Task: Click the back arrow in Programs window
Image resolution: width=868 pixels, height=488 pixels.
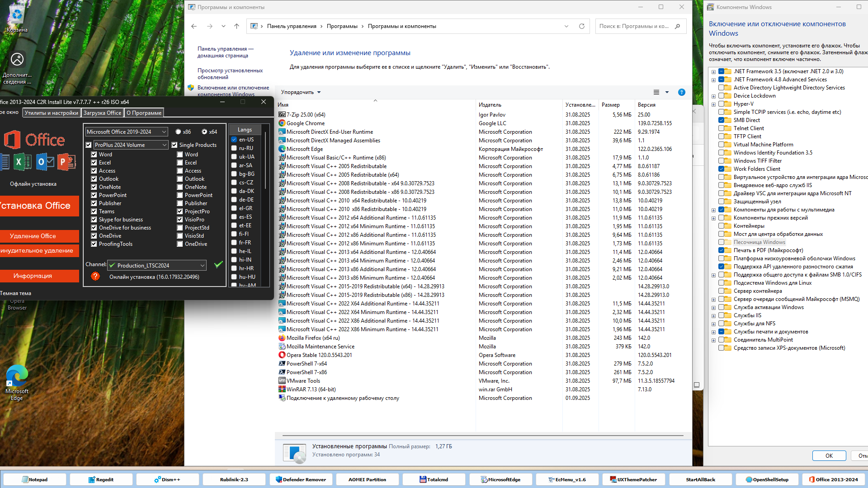Action: tap(194, 26)
